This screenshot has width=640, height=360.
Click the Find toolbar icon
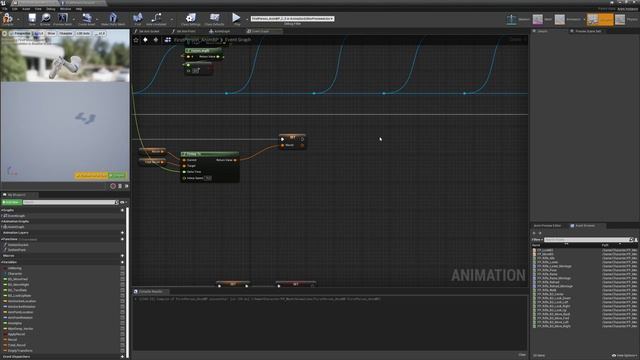click(138, 18)
